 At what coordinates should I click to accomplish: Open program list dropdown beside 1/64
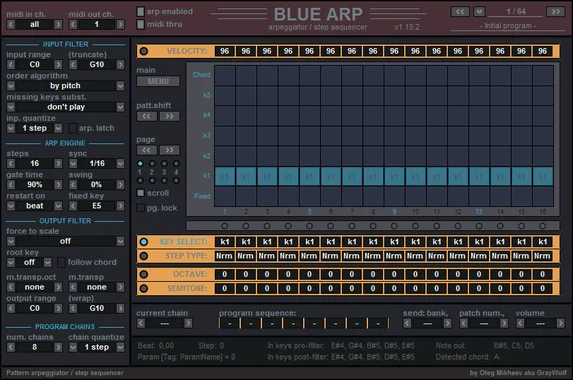tap(479, 12)
